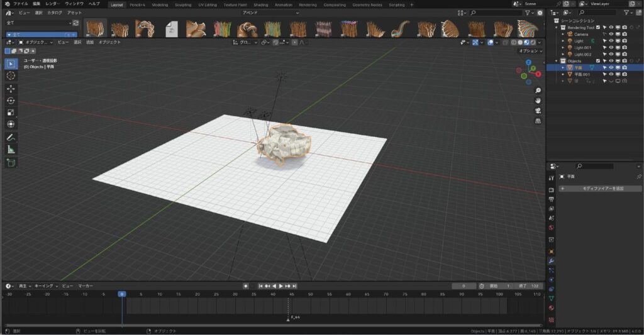
Task: Hide Light.002 in viewport via eye icon
Action: (611, 54)
